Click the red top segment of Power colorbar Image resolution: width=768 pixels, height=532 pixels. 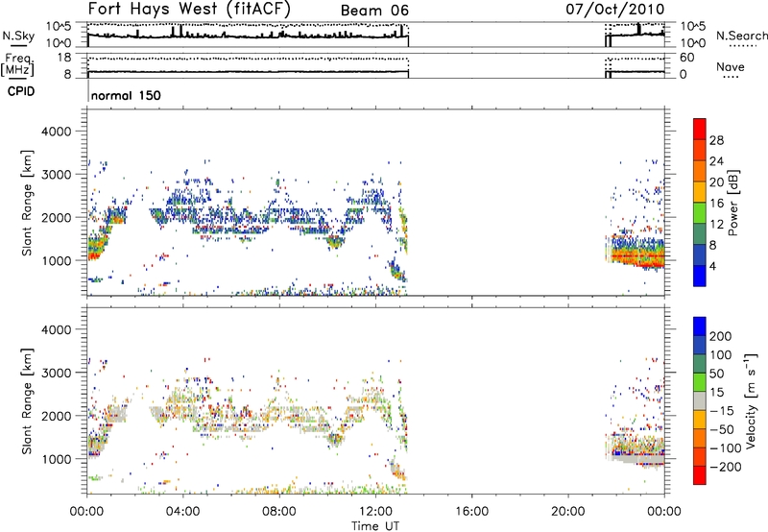click(x=700, y=129)
